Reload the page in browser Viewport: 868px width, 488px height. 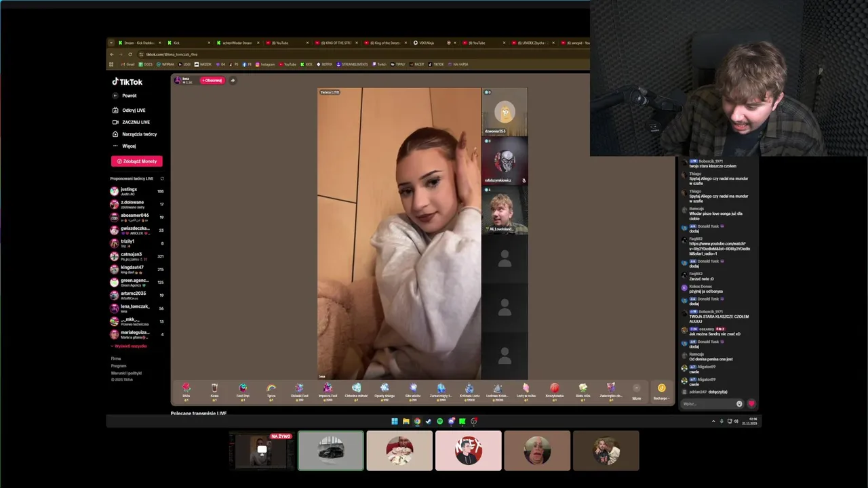click(130, 54)
